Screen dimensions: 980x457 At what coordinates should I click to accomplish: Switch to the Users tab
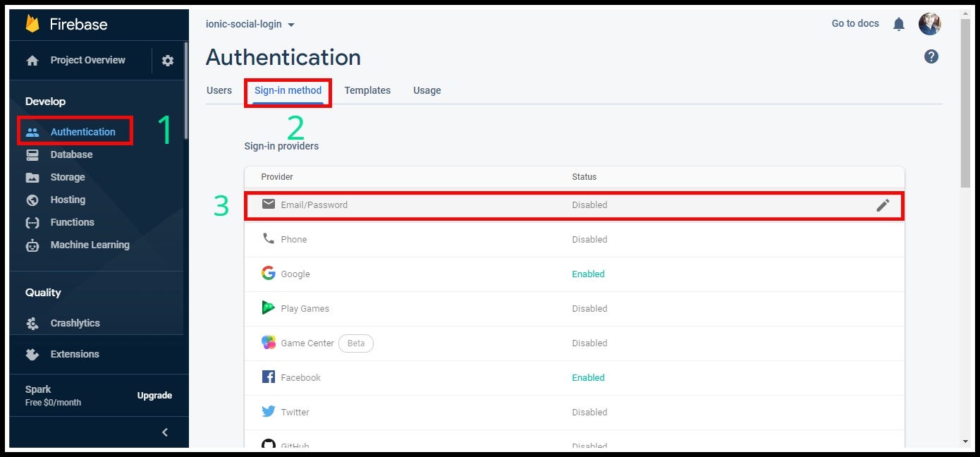point(219,90)
